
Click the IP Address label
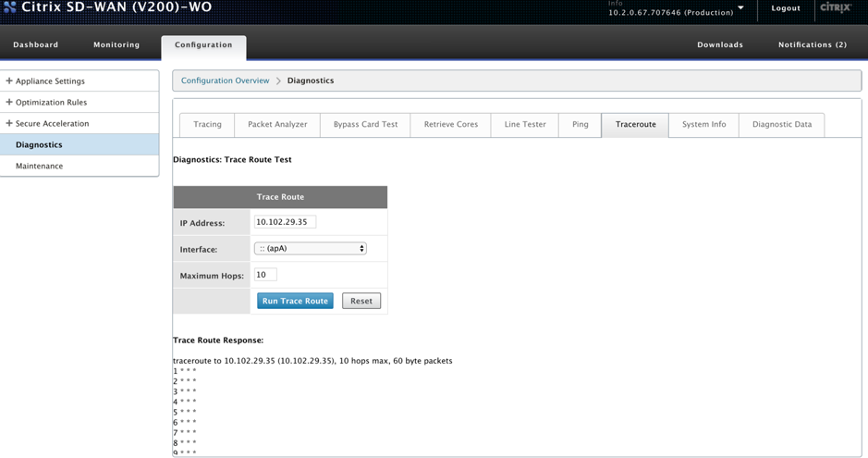click(202, 223)
